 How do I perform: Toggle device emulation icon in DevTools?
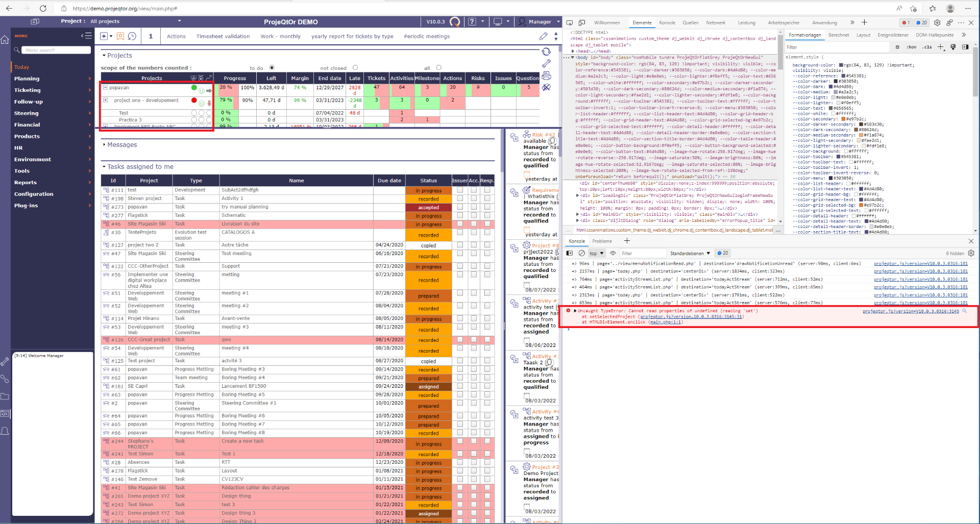coord(581,22)
